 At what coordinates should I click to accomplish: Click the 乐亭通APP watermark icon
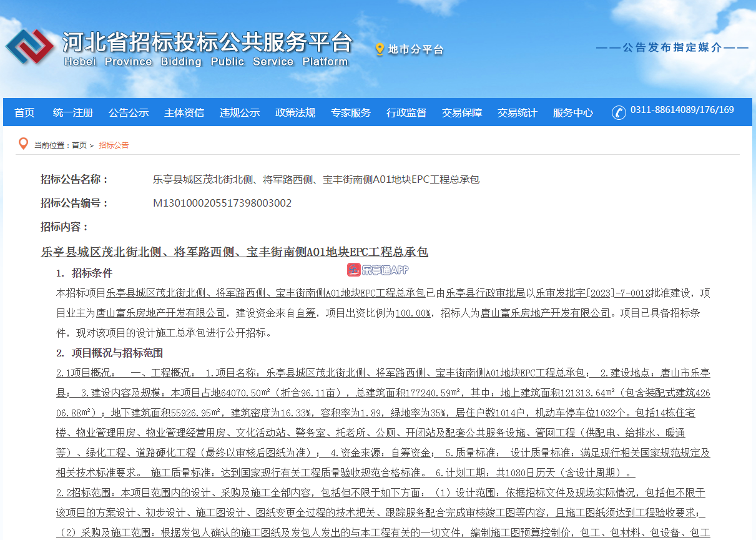pos(354,270)
